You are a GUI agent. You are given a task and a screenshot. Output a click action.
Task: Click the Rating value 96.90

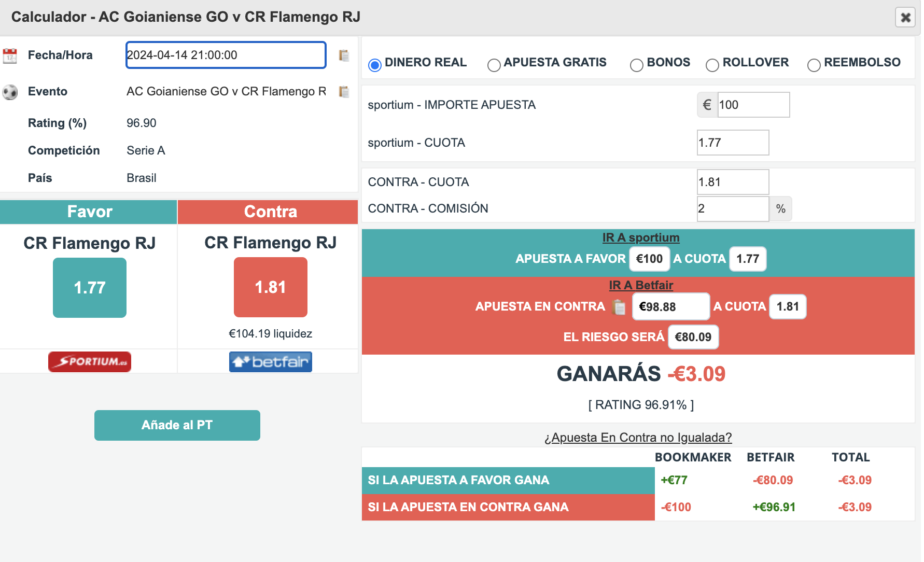click(x=142, y=123)
